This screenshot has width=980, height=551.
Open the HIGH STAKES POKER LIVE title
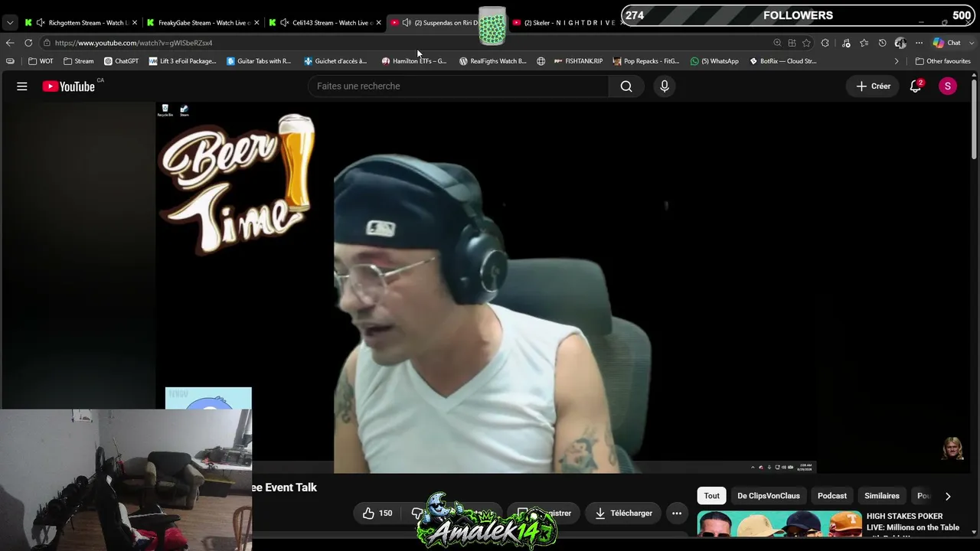click(913, 522)
